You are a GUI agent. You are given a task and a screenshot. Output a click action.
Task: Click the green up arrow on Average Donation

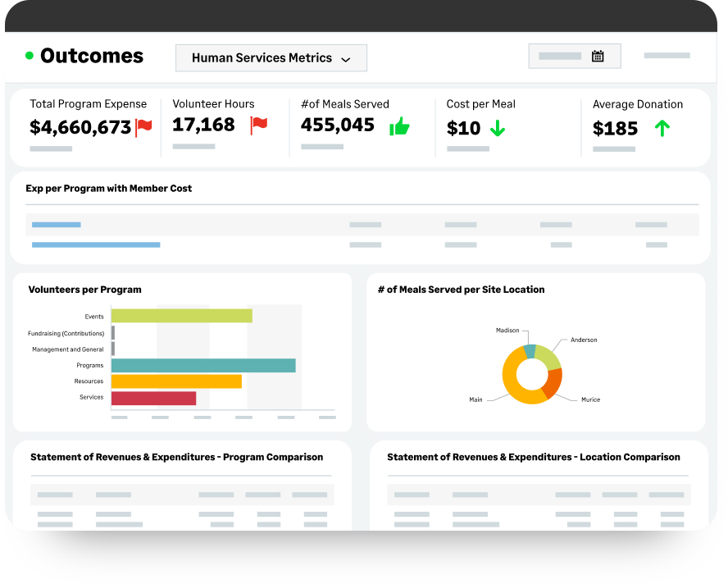click(x=661, y=128)
